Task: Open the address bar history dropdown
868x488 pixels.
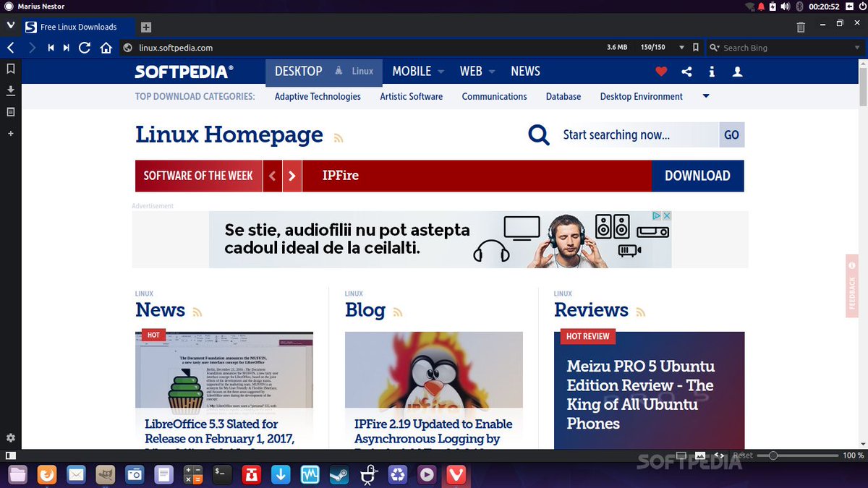Action: pos(681,48)
